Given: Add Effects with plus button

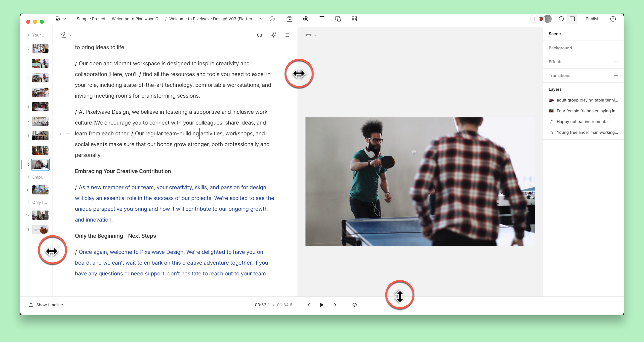Looking at the screenshot, I should coord(616,62).
